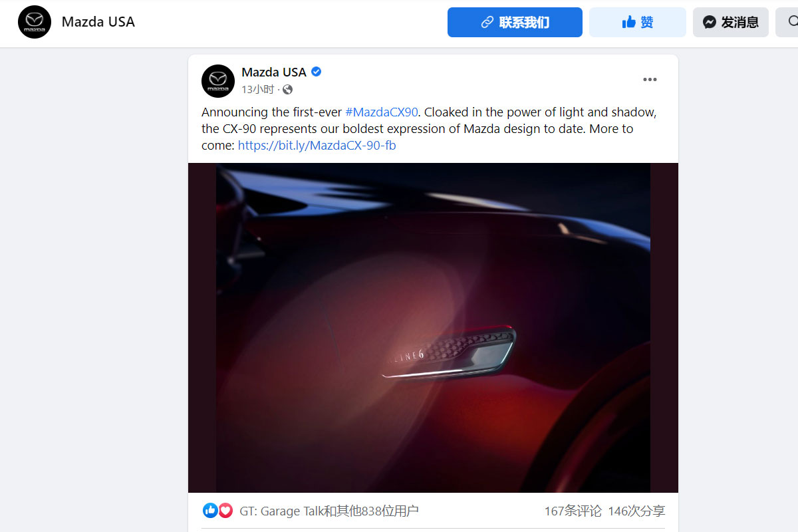Open the 167条评论 comments count

573,511
